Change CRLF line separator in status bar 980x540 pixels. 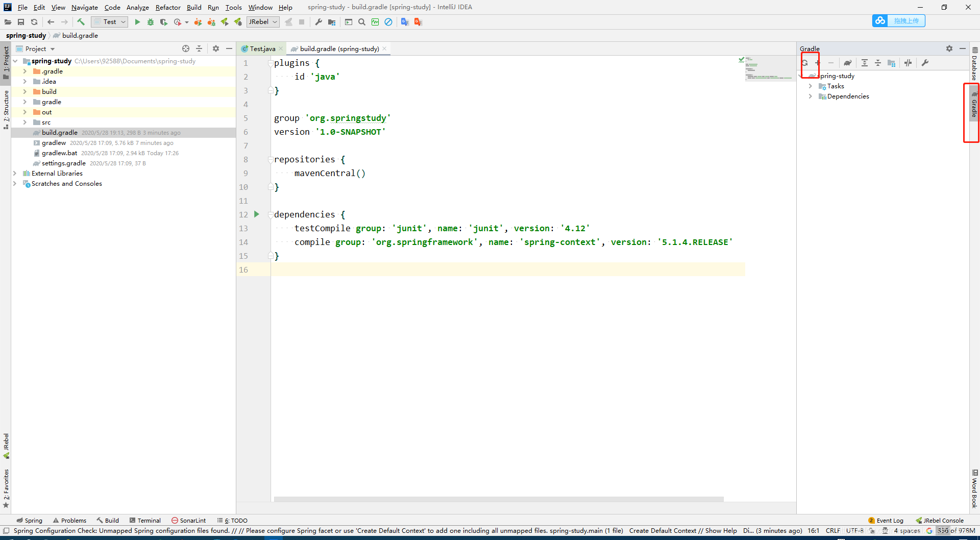(832, 531)
